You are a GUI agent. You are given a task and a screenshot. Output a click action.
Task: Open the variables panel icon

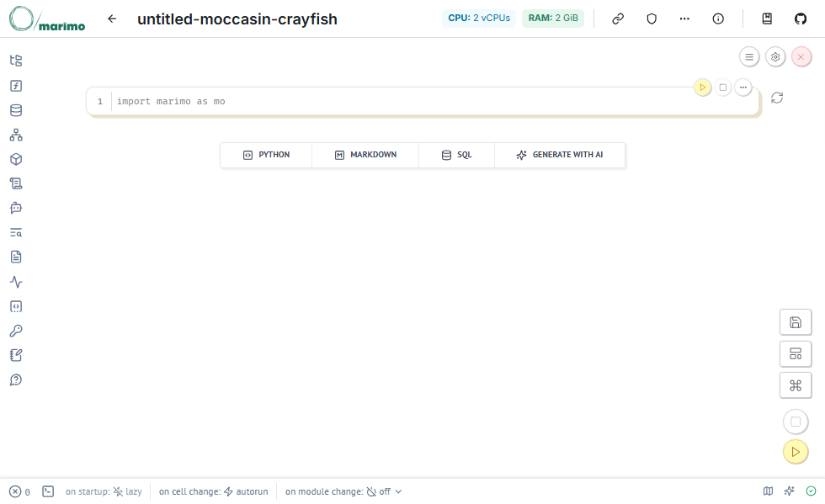click(x=16, y=86)
